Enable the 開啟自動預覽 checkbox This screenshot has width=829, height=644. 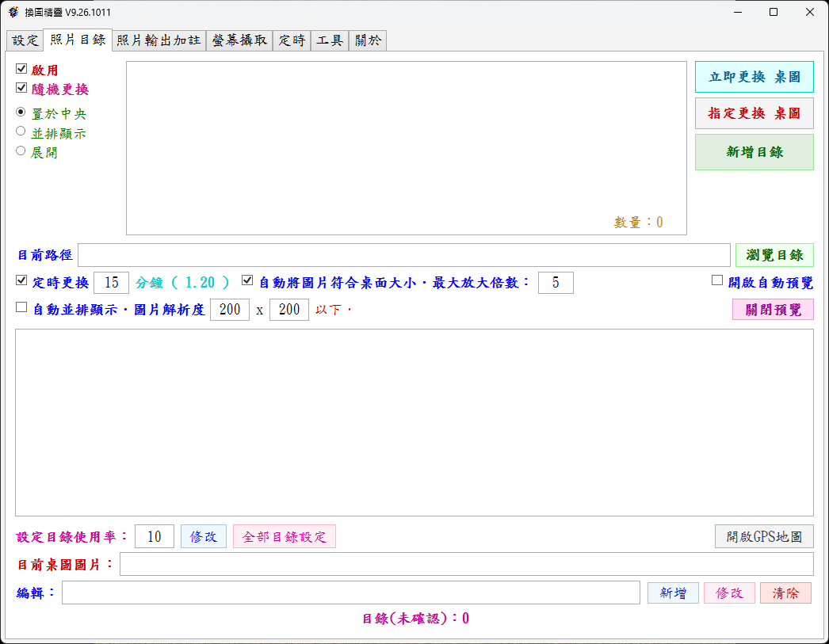[717, 280]
